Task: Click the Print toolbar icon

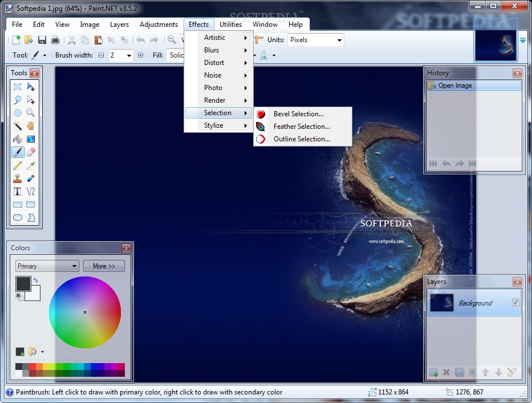Action: 55,40
